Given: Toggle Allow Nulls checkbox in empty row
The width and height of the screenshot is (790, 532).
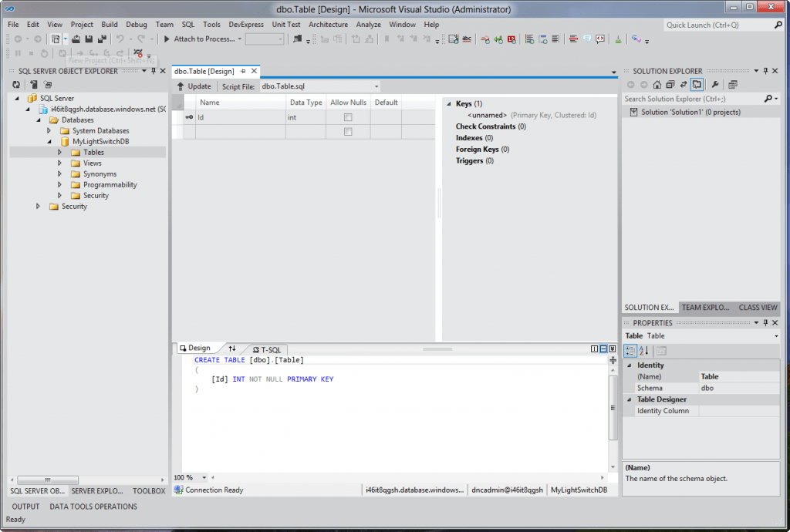Looking at the screenshot, I should click(x=348, y=131).
